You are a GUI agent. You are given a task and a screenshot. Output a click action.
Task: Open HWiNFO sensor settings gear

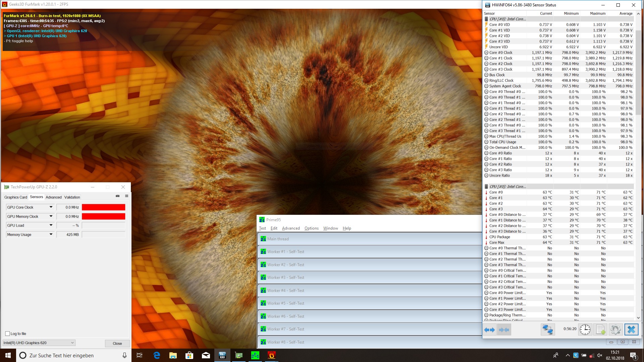point(615,330)
